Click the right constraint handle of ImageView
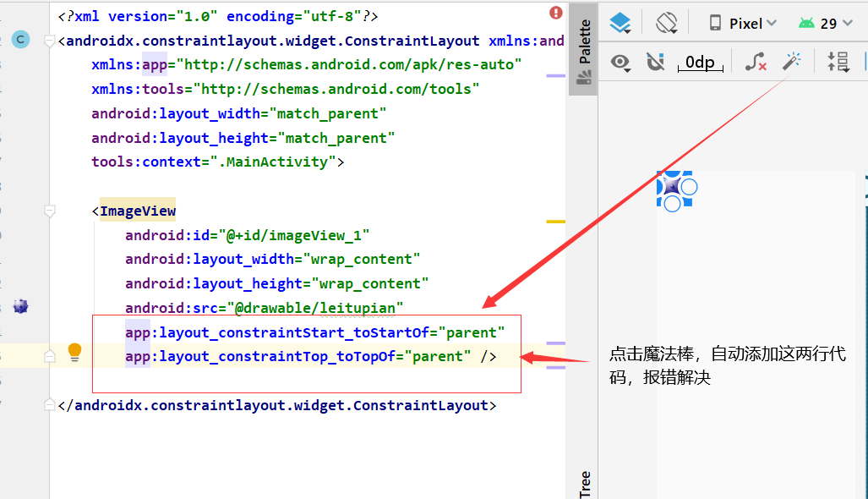Screen dimensions: 868x499 (x=689, y=187)
